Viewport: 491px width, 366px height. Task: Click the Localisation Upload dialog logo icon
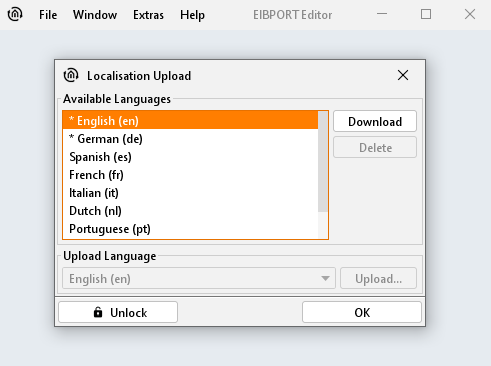coord(71,75)
